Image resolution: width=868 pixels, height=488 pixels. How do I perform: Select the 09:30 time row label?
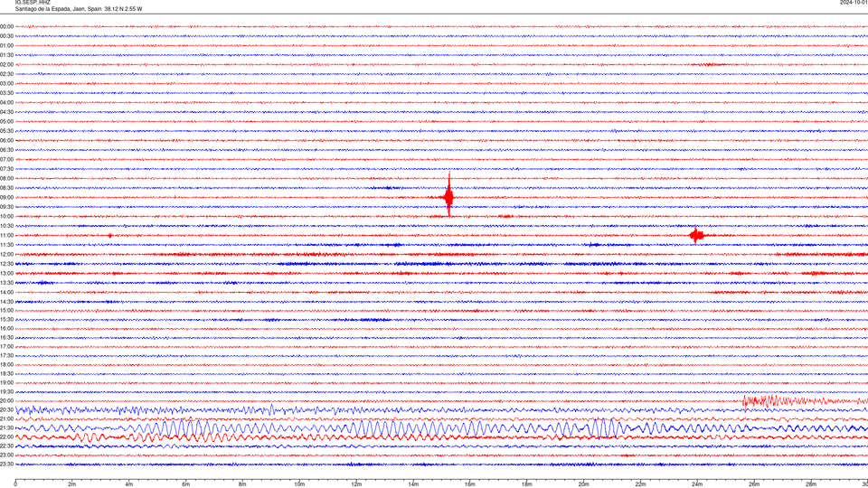pyautogui.click(x=6, y=207)
